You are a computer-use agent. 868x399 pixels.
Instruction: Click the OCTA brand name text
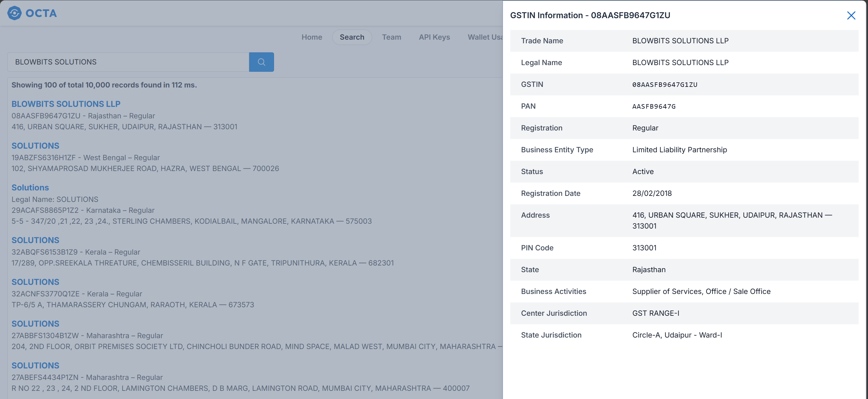pyautogui.click(x=41, y=13)
